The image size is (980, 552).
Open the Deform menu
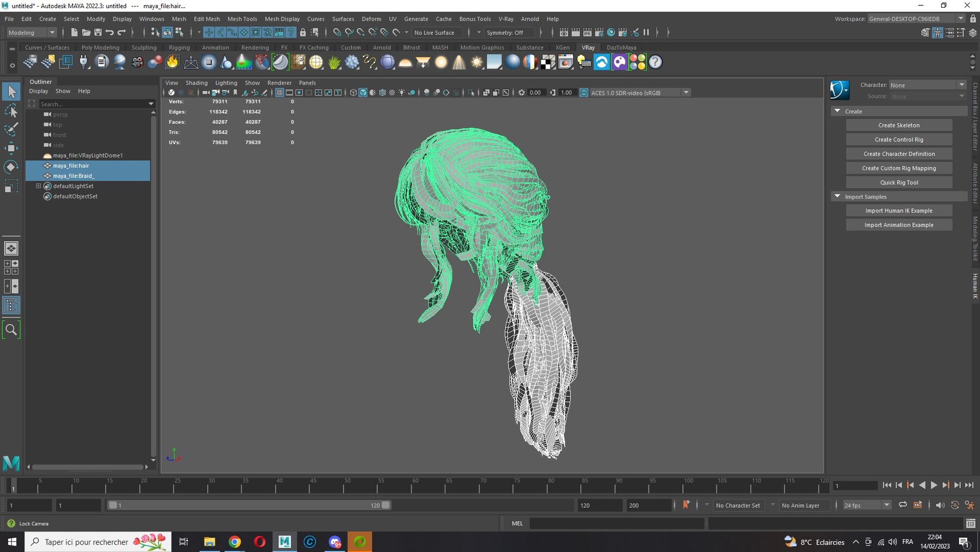click(x=371, y=19)
